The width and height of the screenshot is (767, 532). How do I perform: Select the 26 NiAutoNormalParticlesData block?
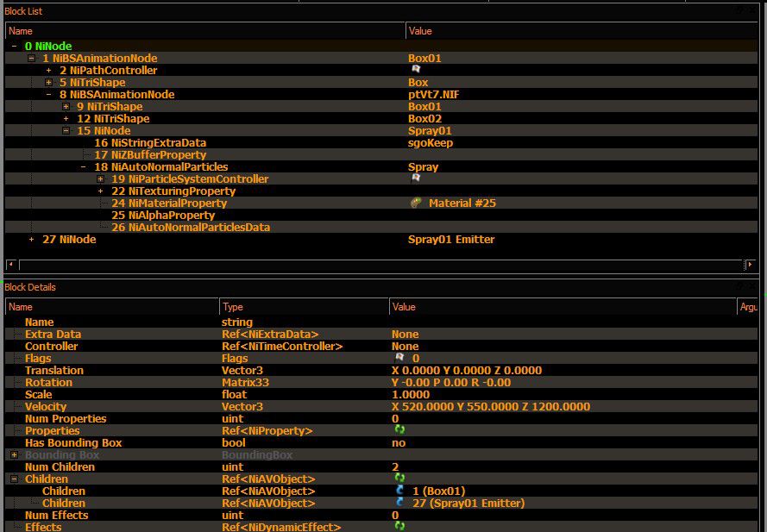191,227
